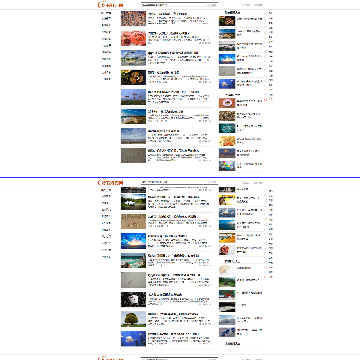This screenshot has height=360, width=360.
Task: Click the last left navigation item on upper page
Action: [x=106, y=79]
